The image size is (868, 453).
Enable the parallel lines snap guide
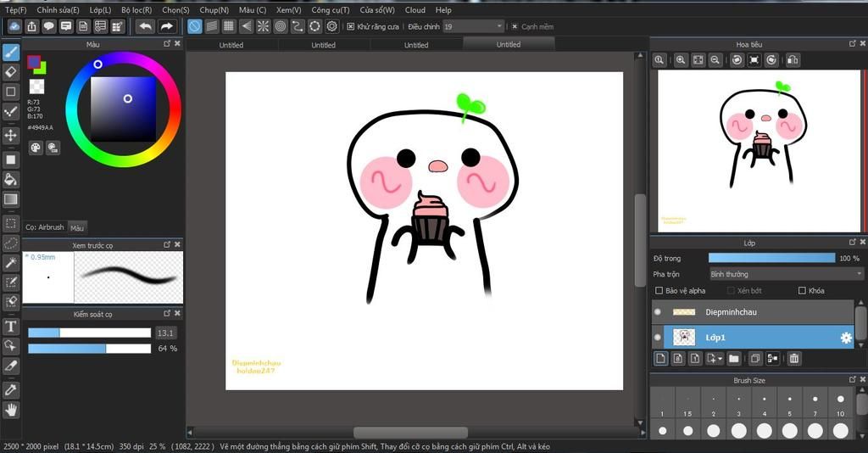pos(211,26)
